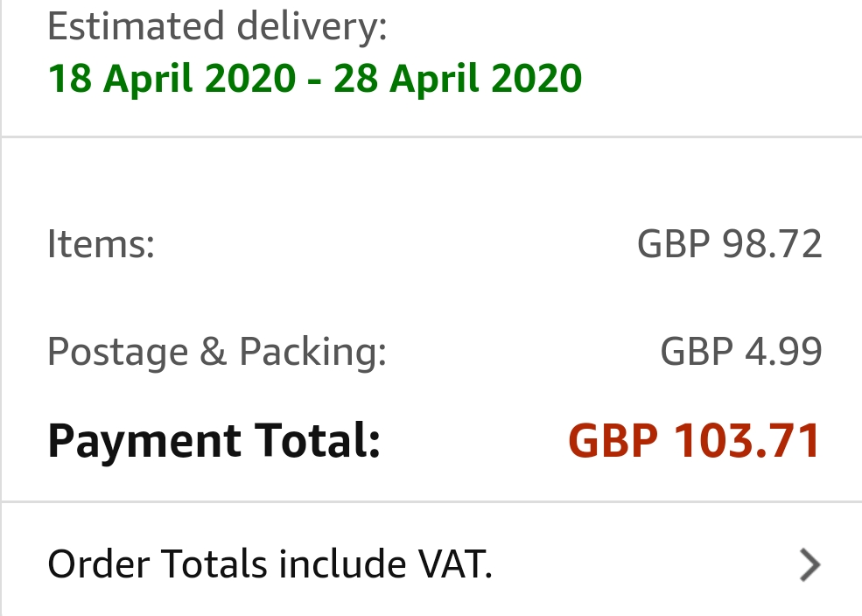862x616 pixels.
Task: Select the GBP 4.99 postage amount
Action: tap(740, 352)
